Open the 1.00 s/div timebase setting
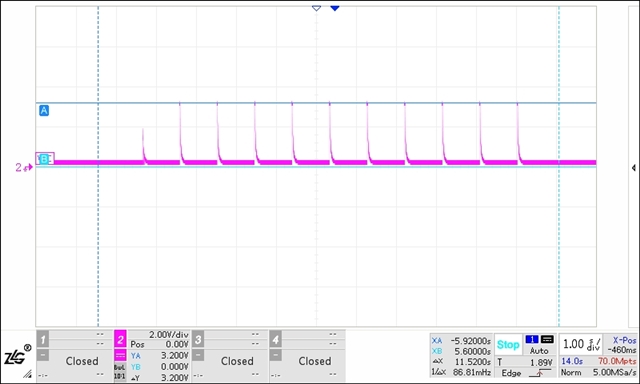Viewport: 640px width, 384px height. (x=581, y=344)
